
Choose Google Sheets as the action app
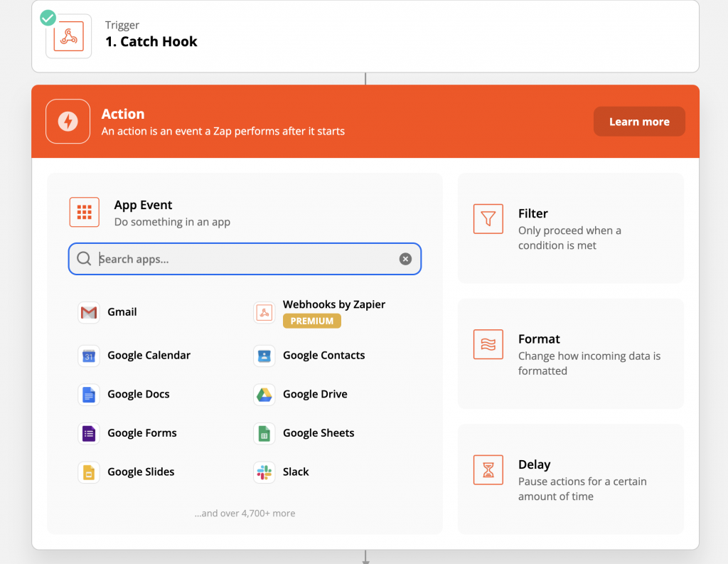coord(318,433)
